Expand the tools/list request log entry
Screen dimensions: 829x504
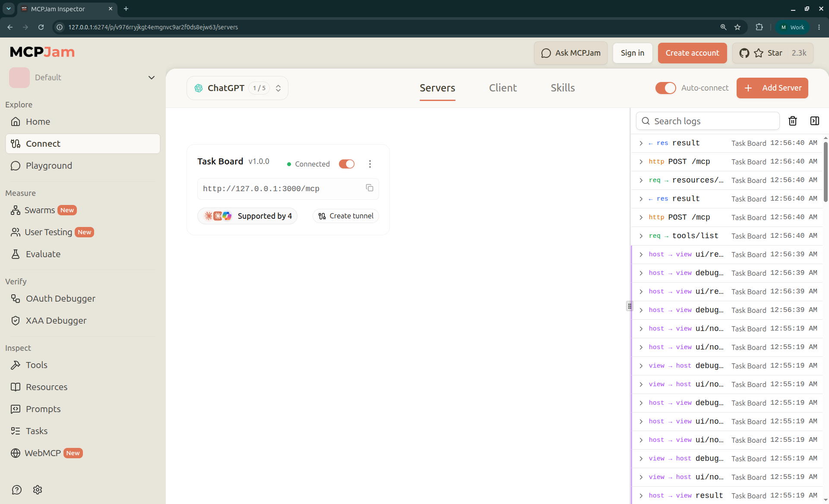[x=727, y=236]
